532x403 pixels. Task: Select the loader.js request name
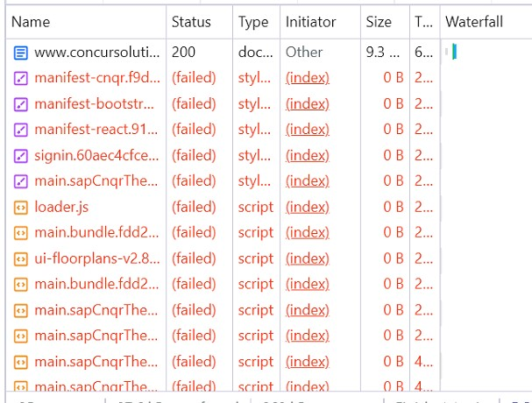coord(61,208)
